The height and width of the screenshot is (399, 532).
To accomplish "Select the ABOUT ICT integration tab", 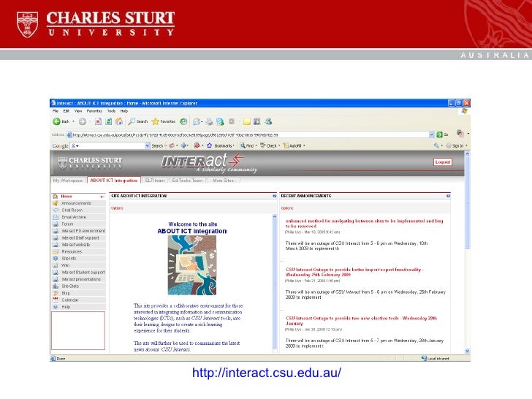I will [114, 180].
